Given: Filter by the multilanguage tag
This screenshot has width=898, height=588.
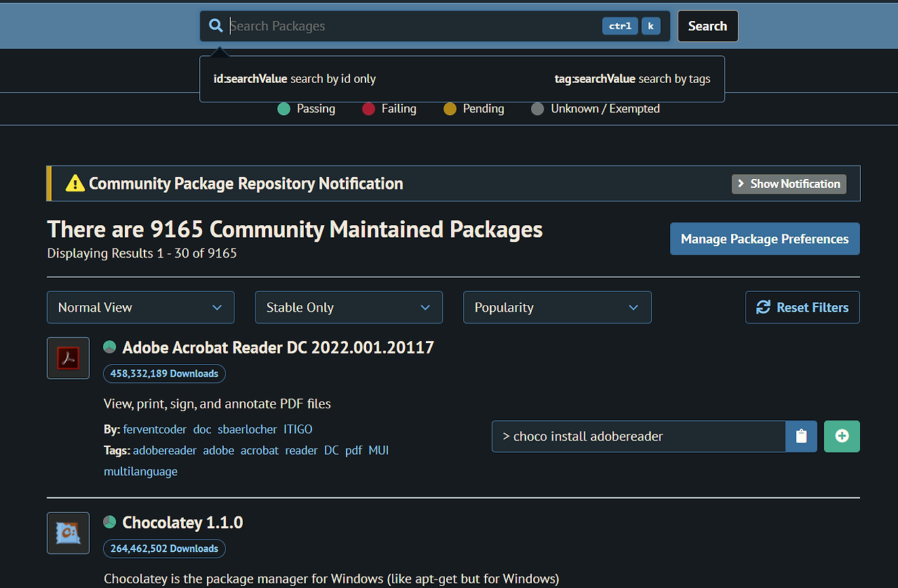Looking at the screenshot, I should click(x=140, y=472).
